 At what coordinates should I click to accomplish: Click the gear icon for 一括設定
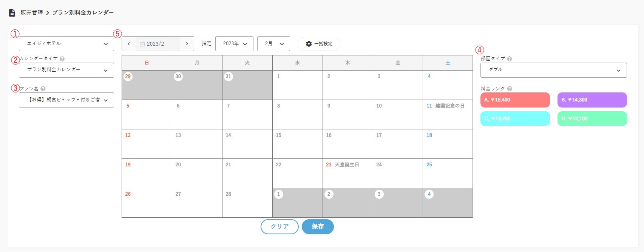point(309,44)
